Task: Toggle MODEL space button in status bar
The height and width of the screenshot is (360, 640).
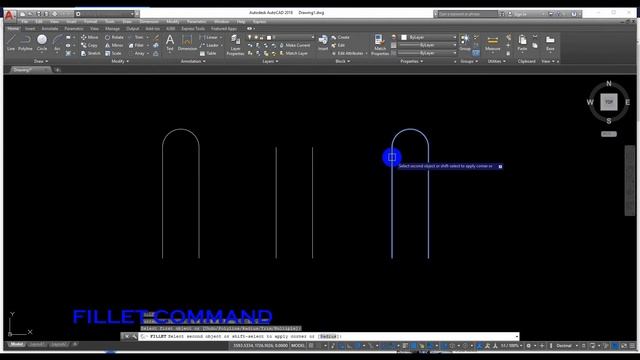Action: tap(298, 346)
